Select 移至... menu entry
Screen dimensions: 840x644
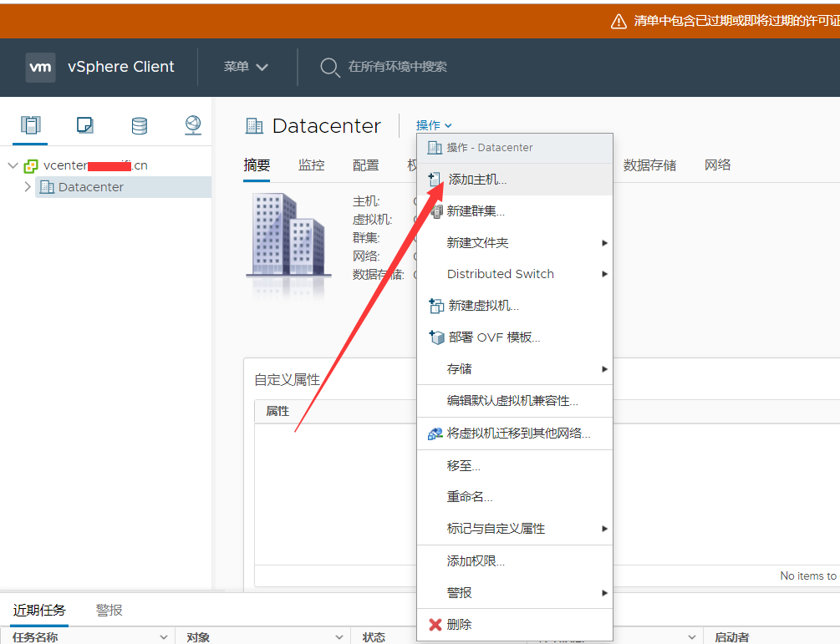(515, 466)
